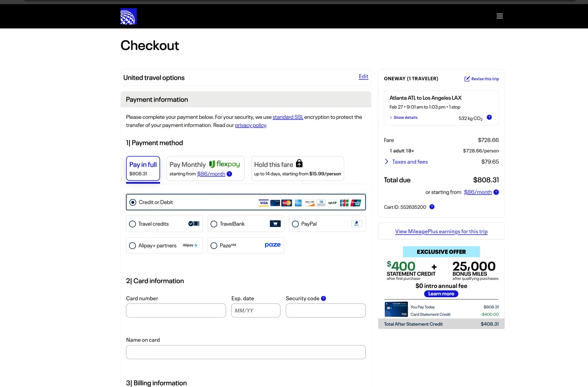Click Atlanta ATL to Los Angeles LAX
This screenshot has width=588, height=387.
(425, 98)
